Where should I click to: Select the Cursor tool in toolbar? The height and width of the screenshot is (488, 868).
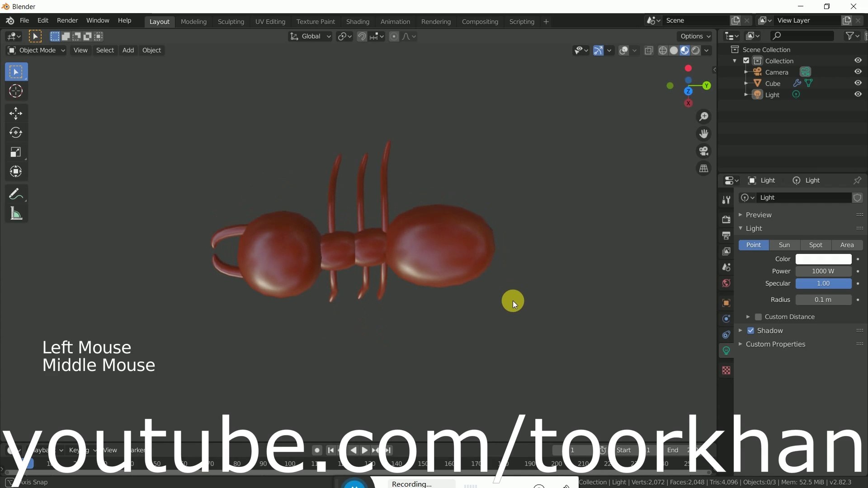[16, 92]
